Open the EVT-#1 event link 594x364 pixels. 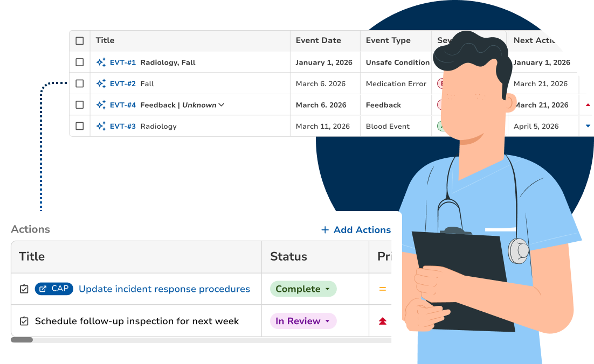(x=123, y=62)
